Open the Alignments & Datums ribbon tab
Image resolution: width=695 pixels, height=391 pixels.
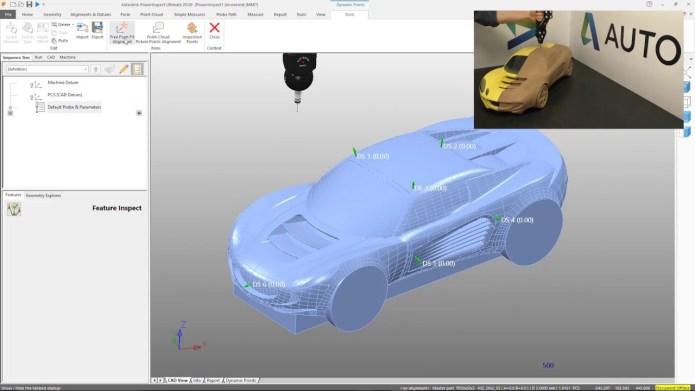click(x=90, y=15)
